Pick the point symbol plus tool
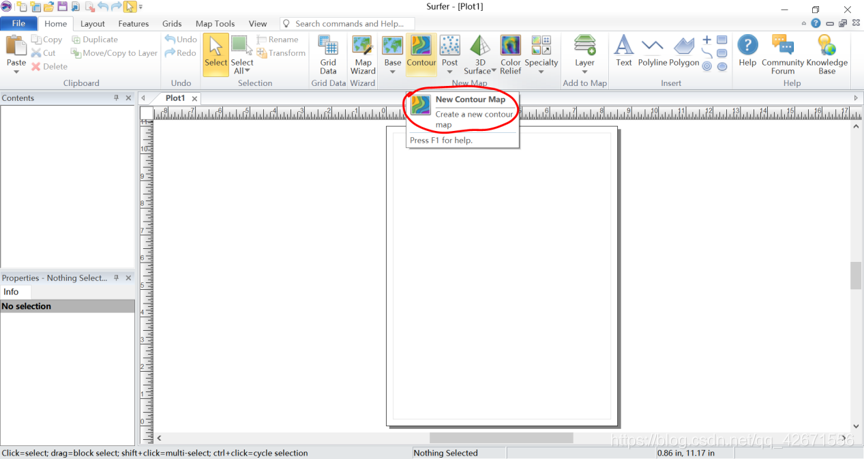 click(707, 40)
